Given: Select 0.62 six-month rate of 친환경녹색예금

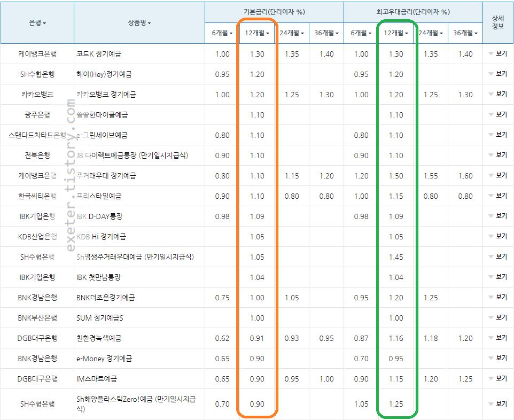Looking at the screenshot, I should [222, 338].
